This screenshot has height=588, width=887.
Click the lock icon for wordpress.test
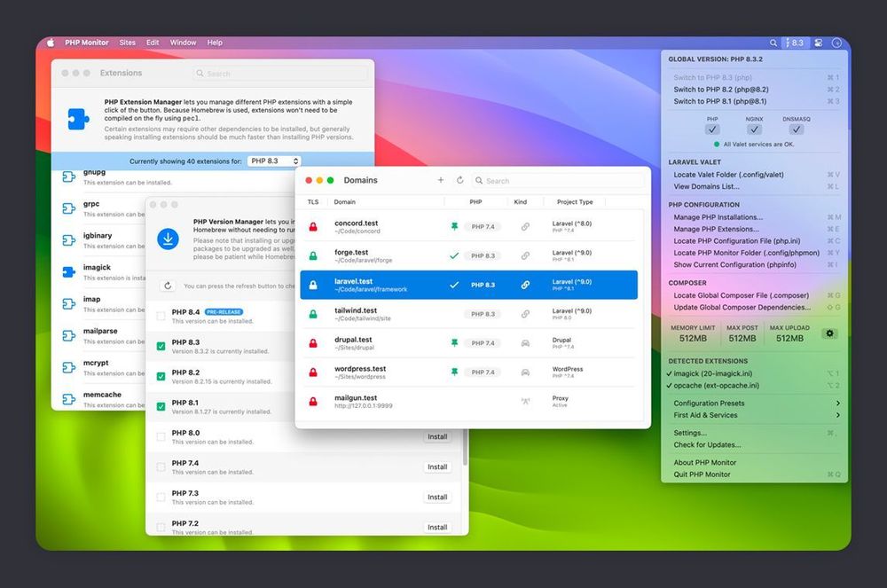(x=313, y=372)
